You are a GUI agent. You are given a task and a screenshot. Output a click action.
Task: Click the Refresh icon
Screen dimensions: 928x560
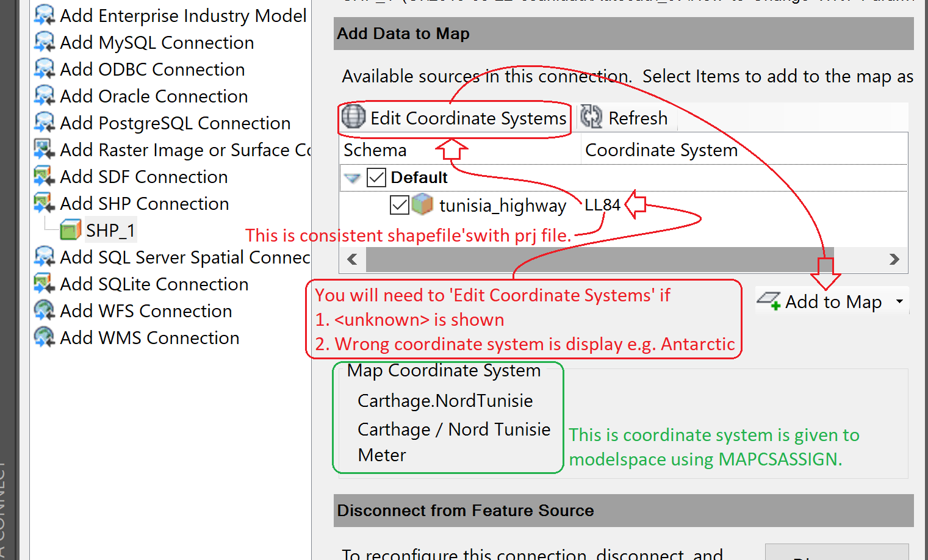pyautogui.click(x=590, y=117)
